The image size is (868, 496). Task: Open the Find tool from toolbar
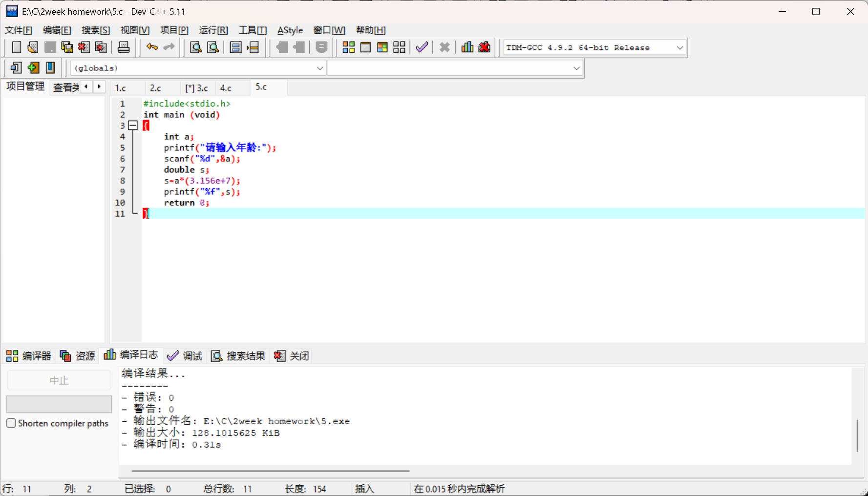[x=196, y=47]
